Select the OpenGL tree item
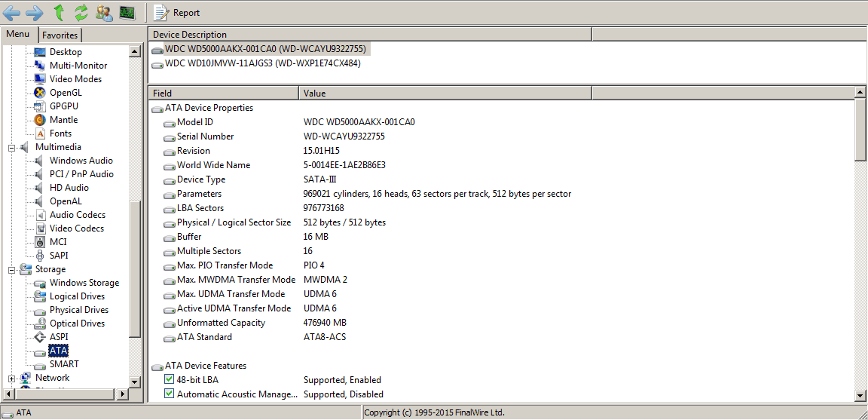The image size is (868, 420). point(66,93)
